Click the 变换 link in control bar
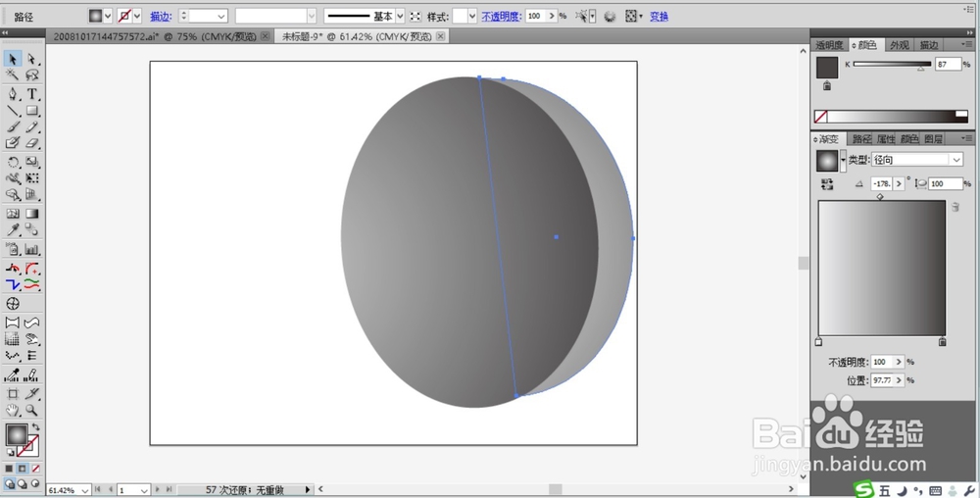The image size is (980, 498). [x=659, y=17]
